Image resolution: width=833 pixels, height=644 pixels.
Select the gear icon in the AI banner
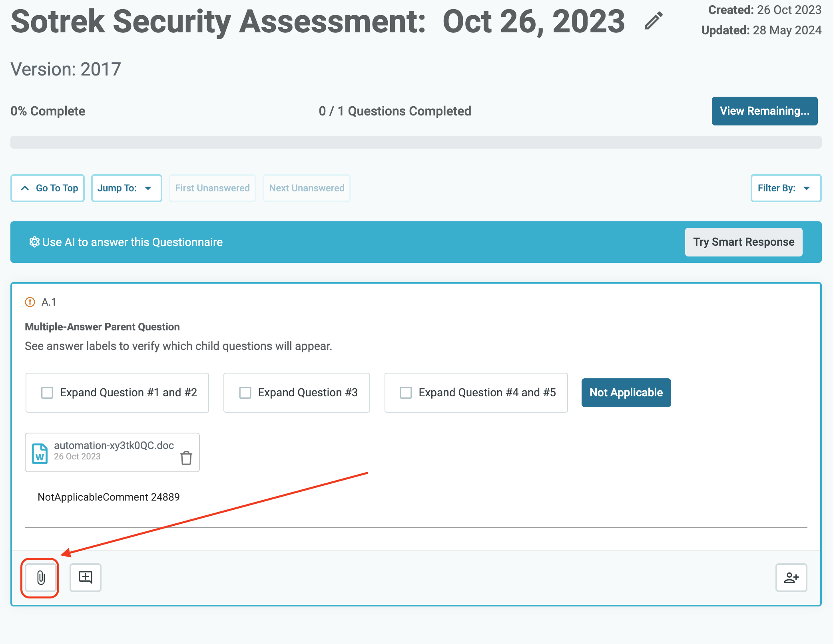tap(34, 242)
